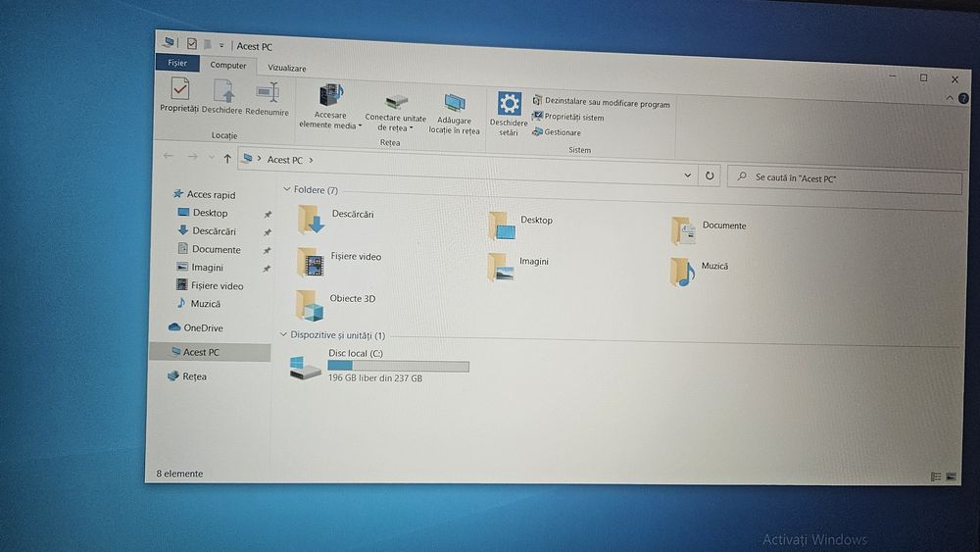The width and height of the screenshot is (980, 552).
Task: Switch to the Vizualizare tab
Action: [287, 68]
